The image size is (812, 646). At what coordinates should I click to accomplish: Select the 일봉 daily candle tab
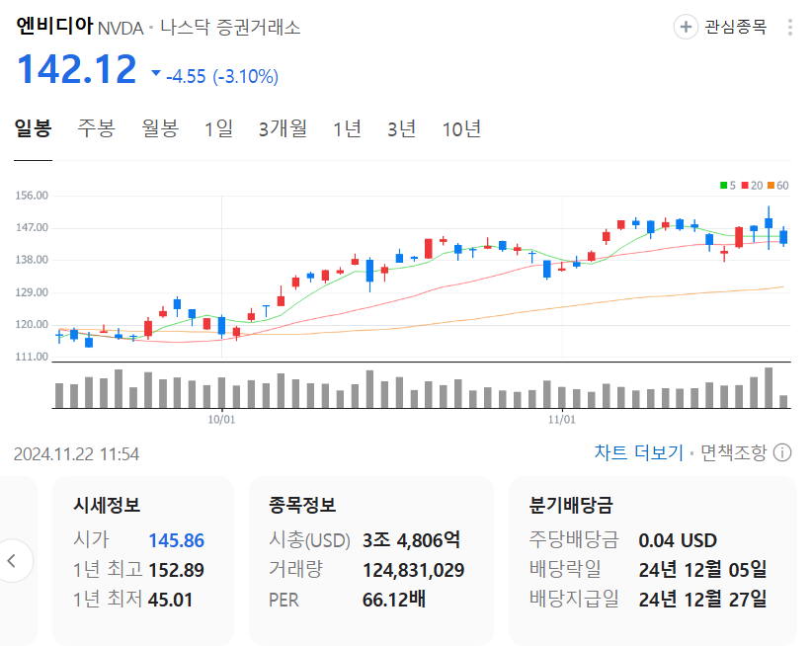34,128
